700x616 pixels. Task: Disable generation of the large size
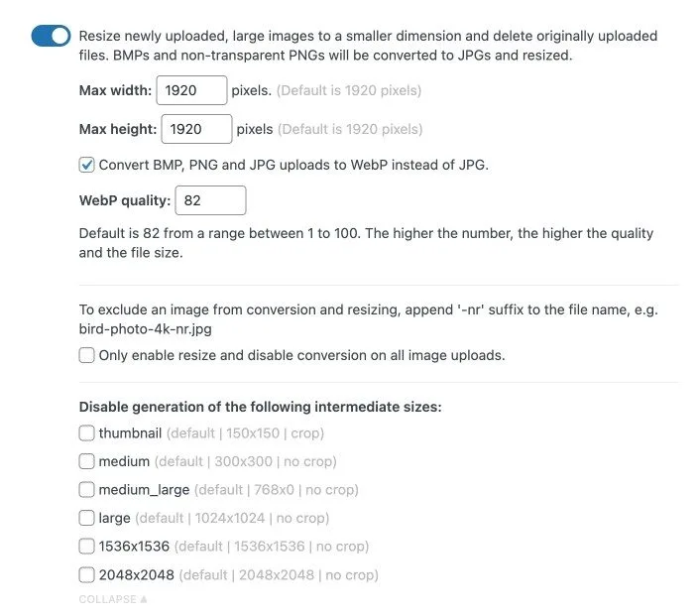(87, 518)
